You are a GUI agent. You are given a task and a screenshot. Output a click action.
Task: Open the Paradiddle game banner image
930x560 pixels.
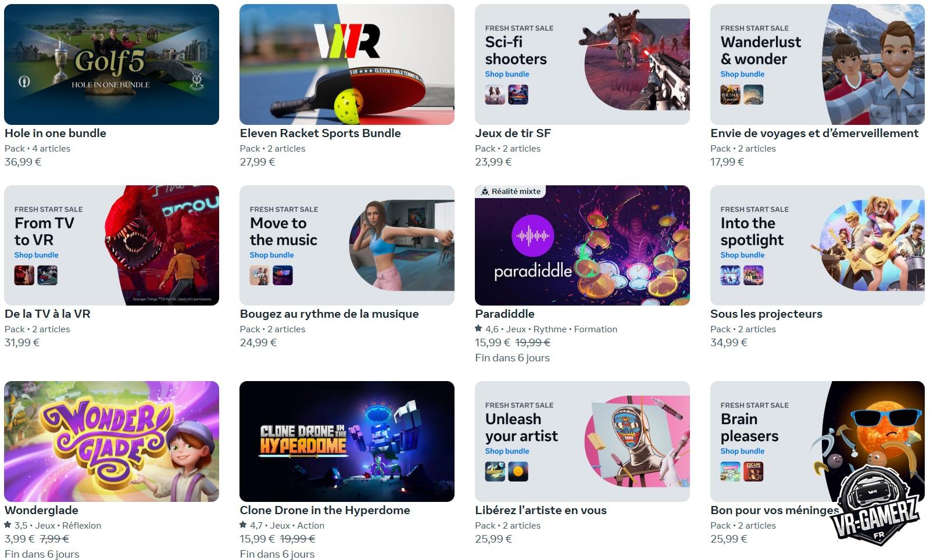tap(582, 245)
